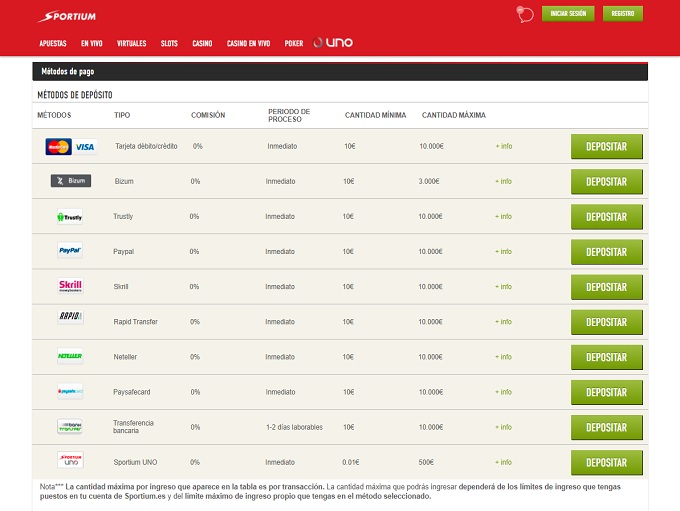Choose the Skrill payment logo

70,286
